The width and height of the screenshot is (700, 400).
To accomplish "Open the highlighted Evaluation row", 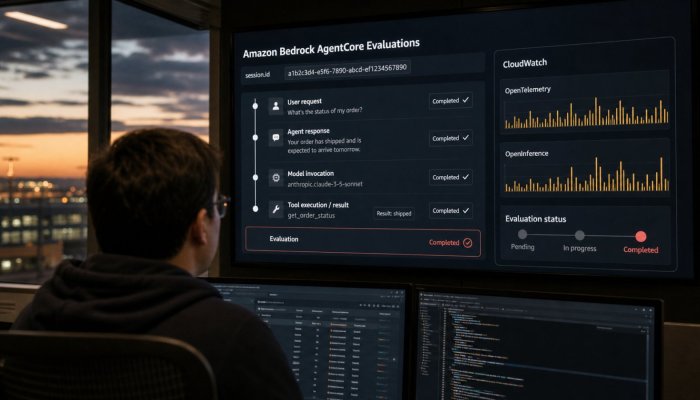I will (x=362, y=242).
